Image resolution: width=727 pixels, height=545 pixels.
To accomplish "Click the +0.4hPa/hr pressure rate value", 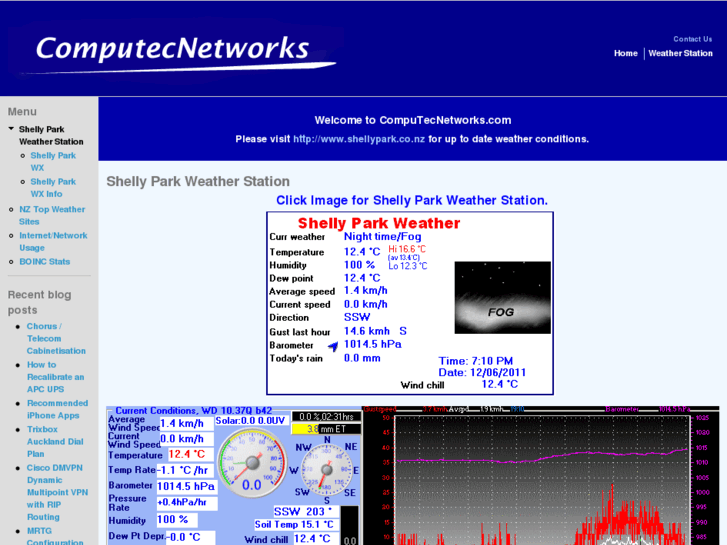I will (x=186, y=502).
